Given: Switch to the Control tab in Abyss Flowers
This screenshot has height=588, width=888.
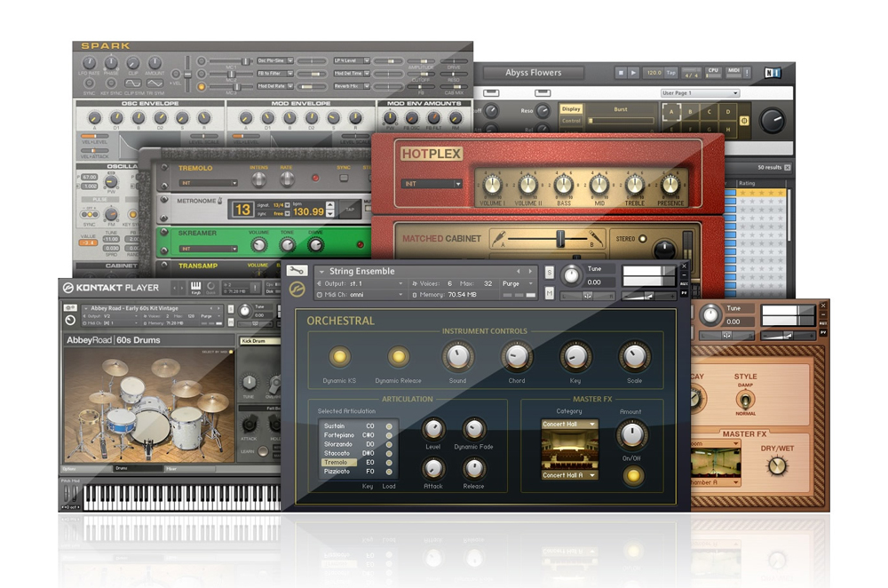Looking at the screenshot, I should click(x=571, y=121).
